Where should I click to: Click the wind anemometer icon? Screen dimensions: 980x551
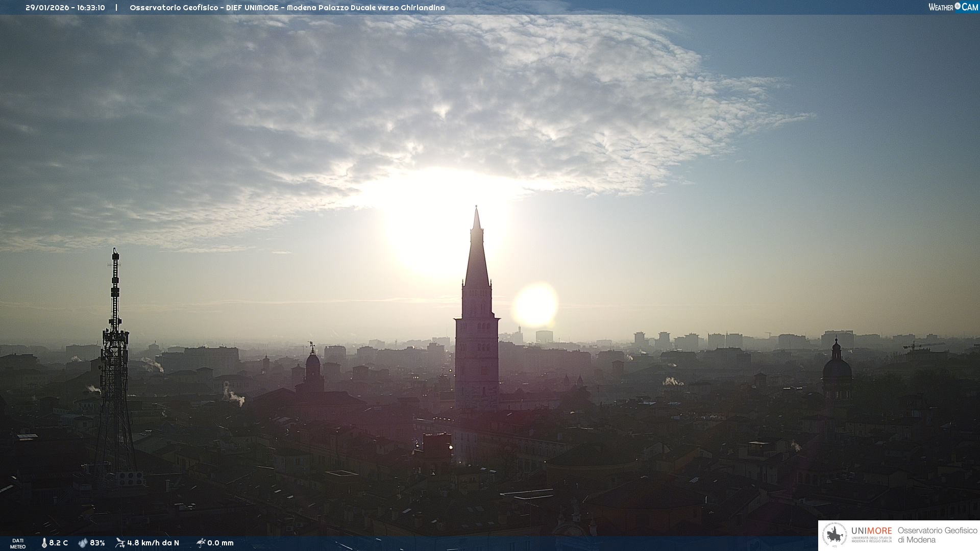click(x=120, y=543)
